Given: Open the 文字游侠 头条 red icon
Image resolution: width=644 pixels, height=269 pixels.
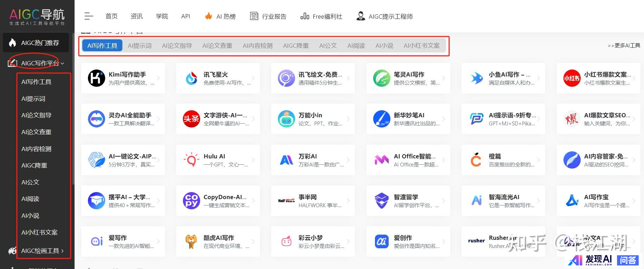Looking at the screenshot, I should (x=191, y=119).
